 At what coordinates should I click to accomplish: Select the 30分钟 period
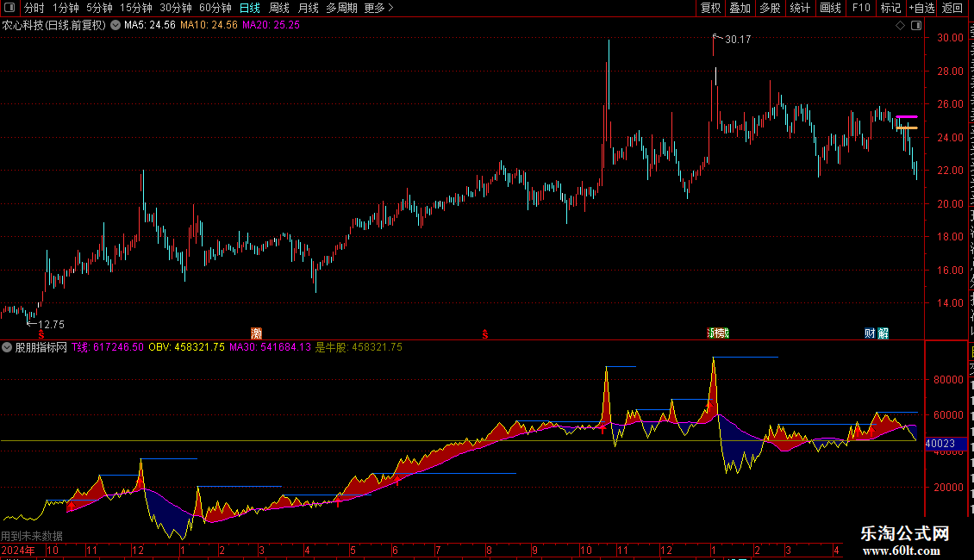pyautogui.click(x=176, y=8)
